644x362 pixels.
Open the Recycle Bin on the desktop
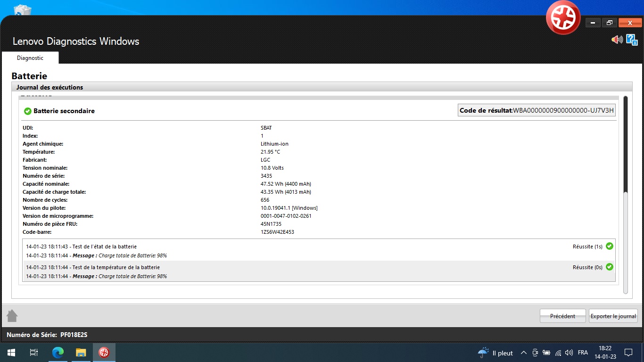[23, 9]
